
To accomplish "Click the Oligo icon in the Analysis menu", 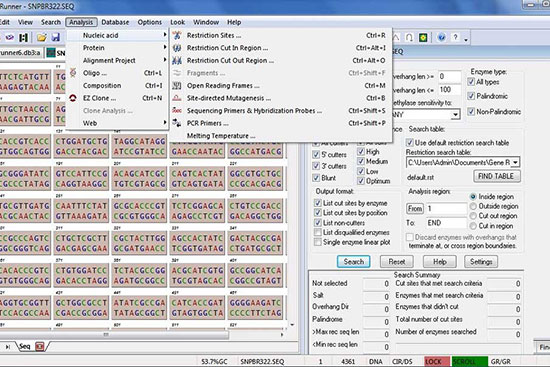I will (x=73, y=73).
